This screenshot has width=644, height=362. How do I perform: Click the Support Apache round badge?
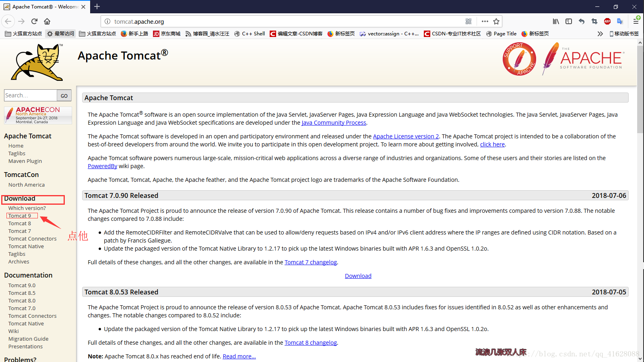tap(519, 59)
